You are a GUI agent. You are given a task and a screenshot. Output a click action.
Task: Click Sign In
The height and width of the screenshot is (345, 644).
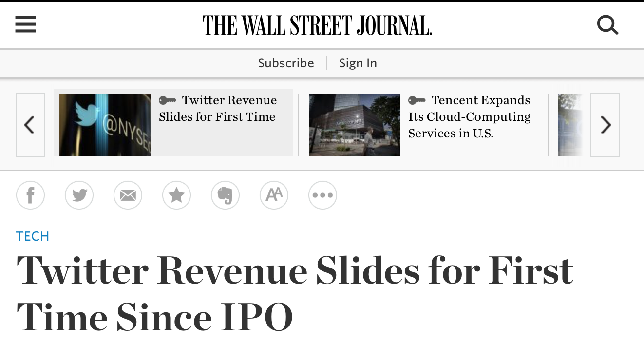click(358, 63)
